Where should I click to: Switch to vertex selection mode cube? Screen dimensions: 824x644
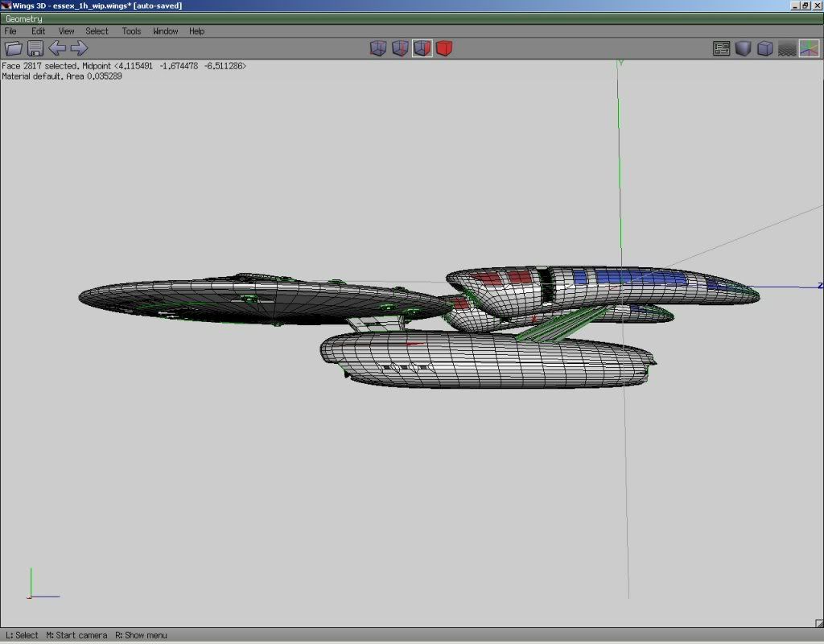[x=378, y=48]
